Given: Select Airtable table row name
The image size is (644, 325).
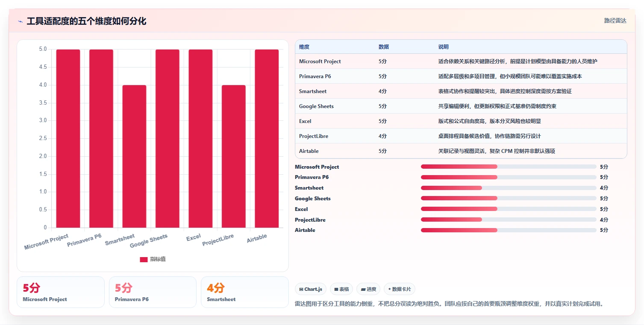Looking at the screenshot, I should (309, 151).
